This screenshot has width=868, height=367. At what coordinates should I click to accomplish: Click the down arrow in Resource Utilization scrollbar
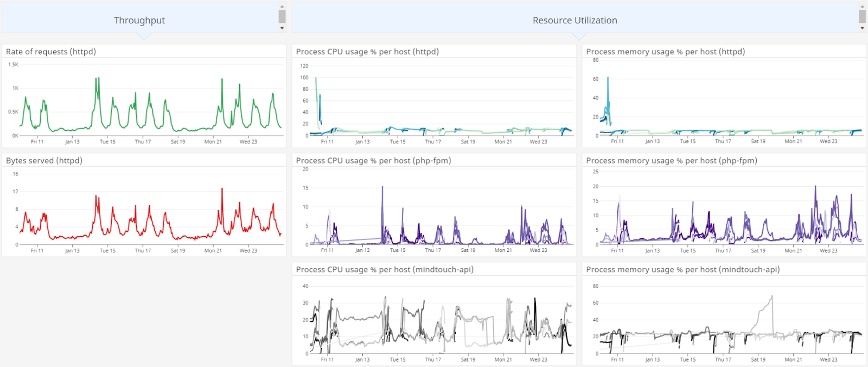tap(862, 28)
